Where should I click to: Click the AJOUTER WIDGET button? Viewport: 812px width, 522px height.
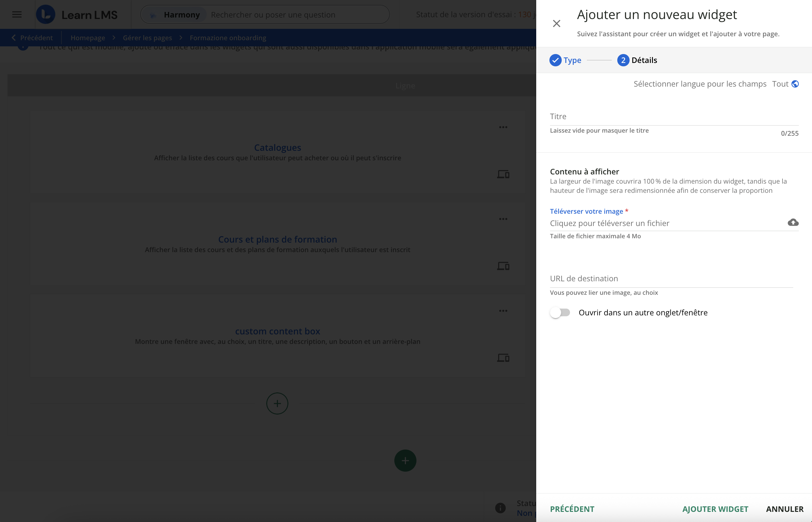pos(715,509)
